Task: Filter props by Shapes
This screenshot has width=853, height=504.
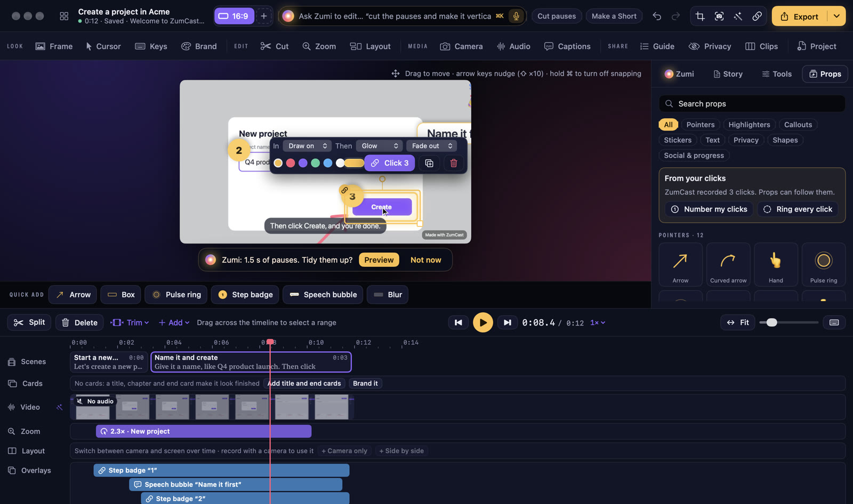Action: coord(785,140)
